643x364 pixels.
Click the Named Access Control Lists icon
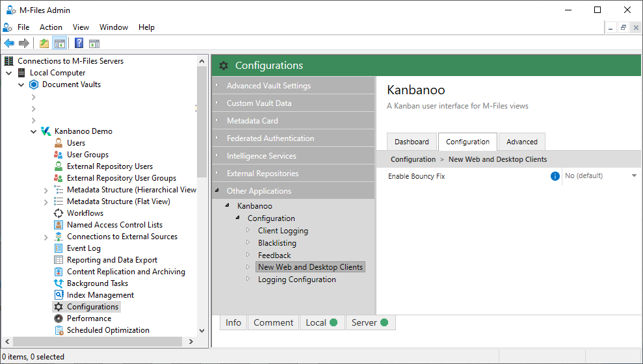(59, 225)
